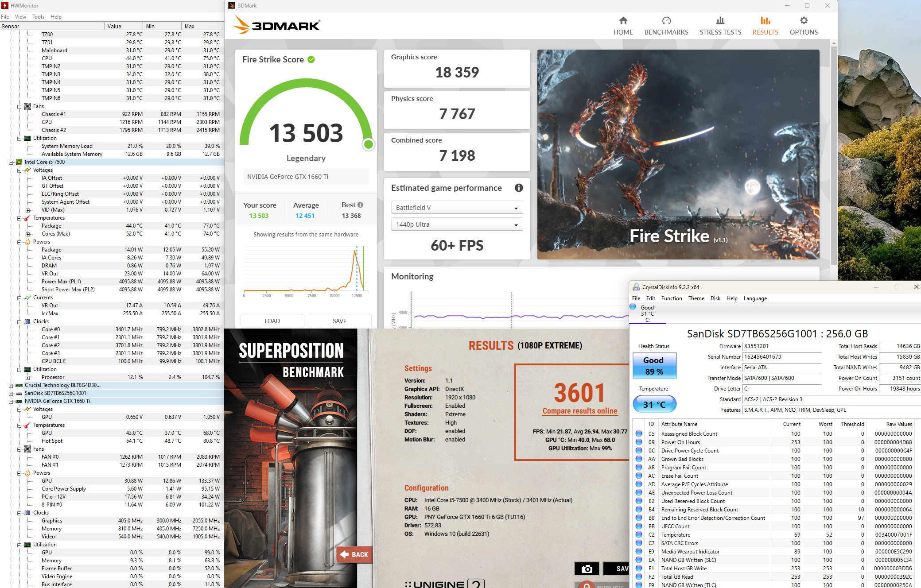The width and height of the screenshot is (921, 588).
Task: Collapse NVIDIA GeForce GTX 1660 Ti node
Action: coord(11,402)
